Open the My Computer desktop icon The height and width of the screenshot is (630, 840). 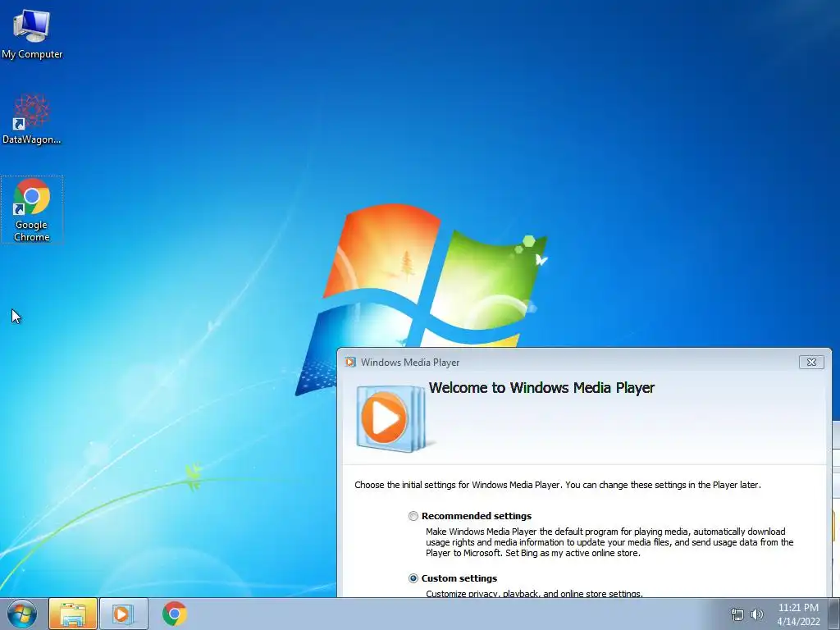point(32,33)
